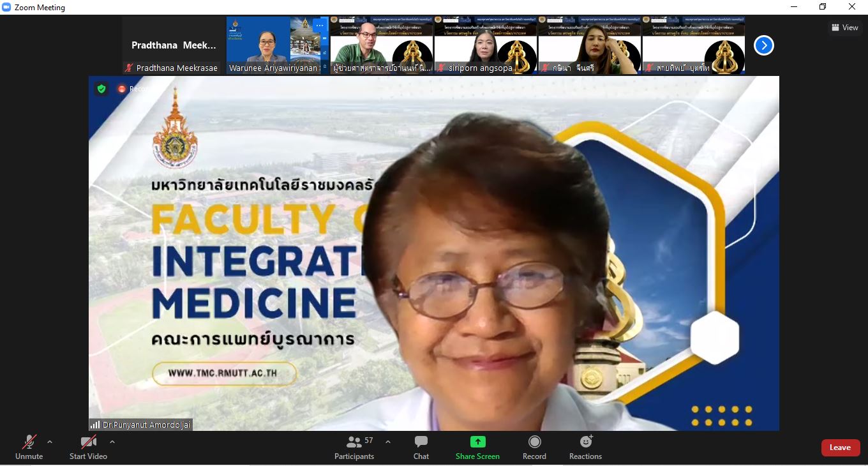Click muted mic icon on Pradthana Meekrasae
Image resolution: width=868 pixels, height=466 pixels.
pyautogui.click(x=129, y=68)
